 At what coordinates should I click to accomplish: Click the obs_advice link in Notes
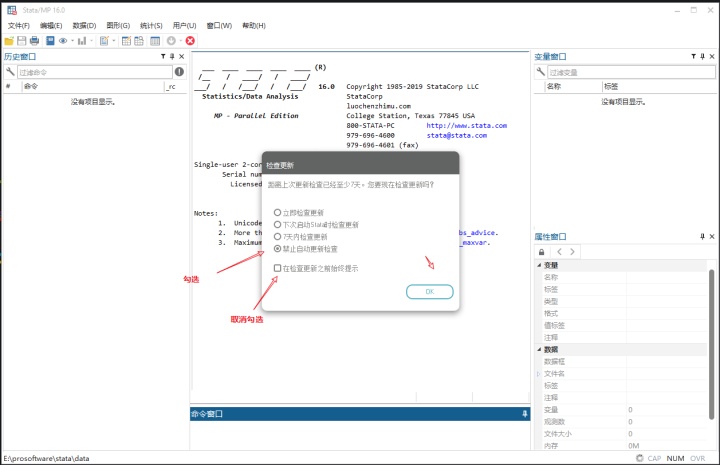(477, 233)
